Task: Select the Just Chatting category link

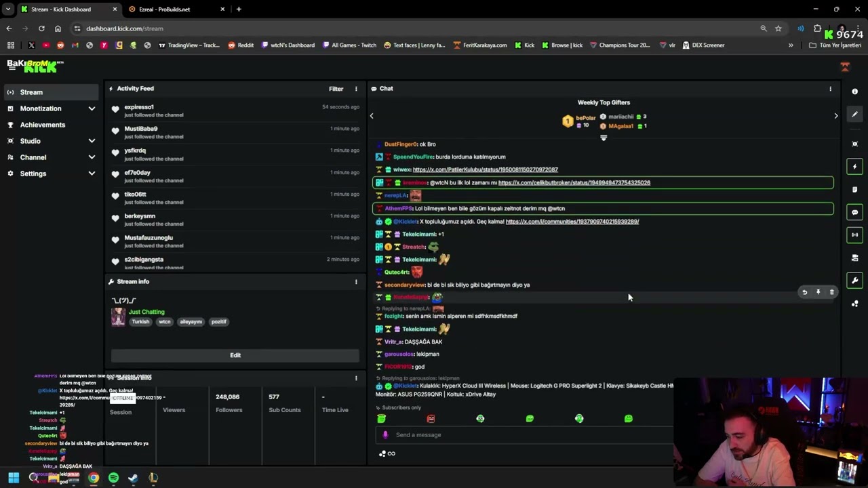Action: pyautogui.click(x=146, y=312)
